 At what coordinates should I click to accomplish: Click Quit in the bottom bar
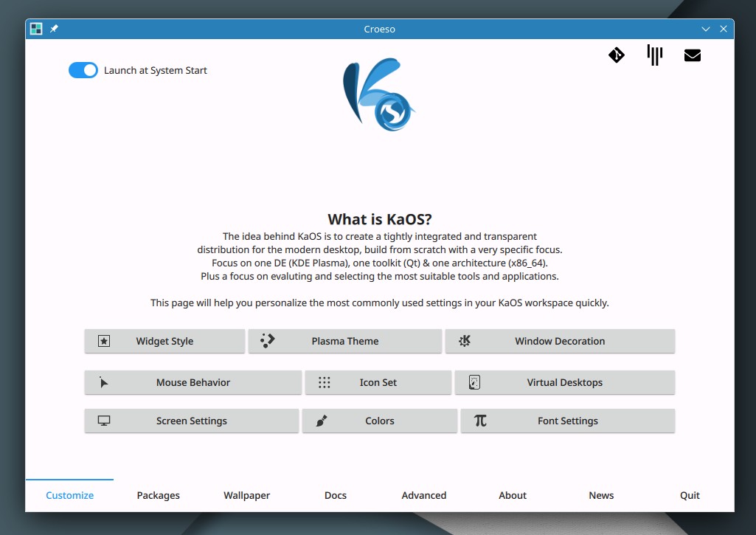click(x=690, y=495)
